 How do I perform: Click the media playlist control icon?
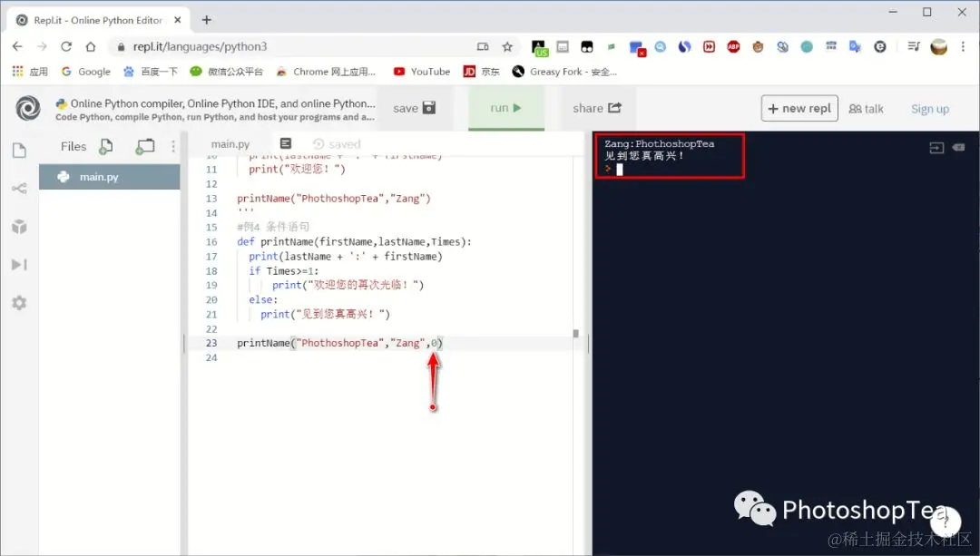point(914,46)
